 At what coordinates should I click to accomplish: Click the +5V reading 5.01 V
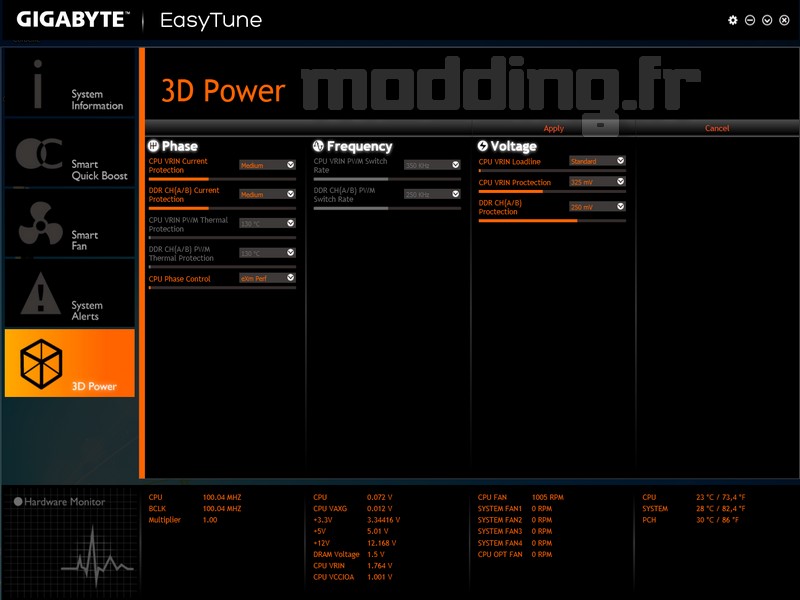351,531
